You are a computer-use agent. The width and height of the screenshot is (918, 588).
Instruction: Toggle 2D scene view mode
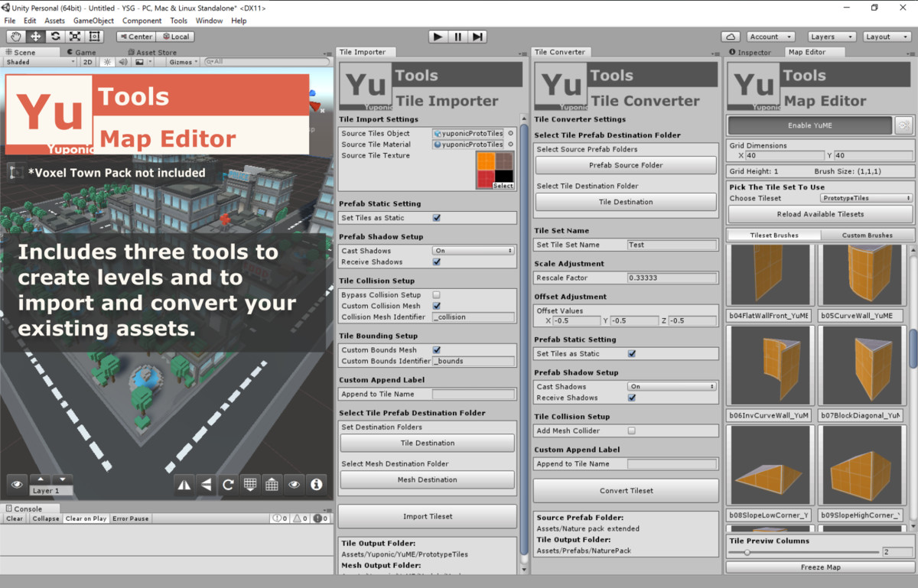88,62
